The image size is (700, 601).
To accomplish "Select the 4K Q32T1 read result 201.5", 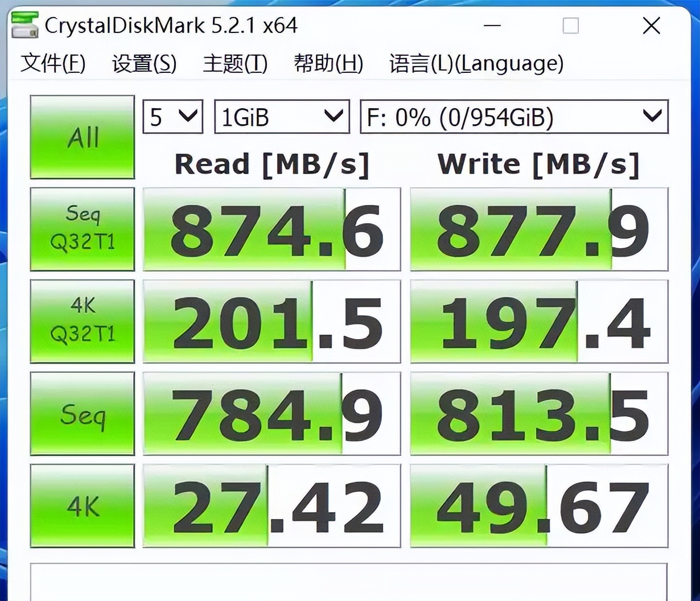I will click(x=271, y=321).
